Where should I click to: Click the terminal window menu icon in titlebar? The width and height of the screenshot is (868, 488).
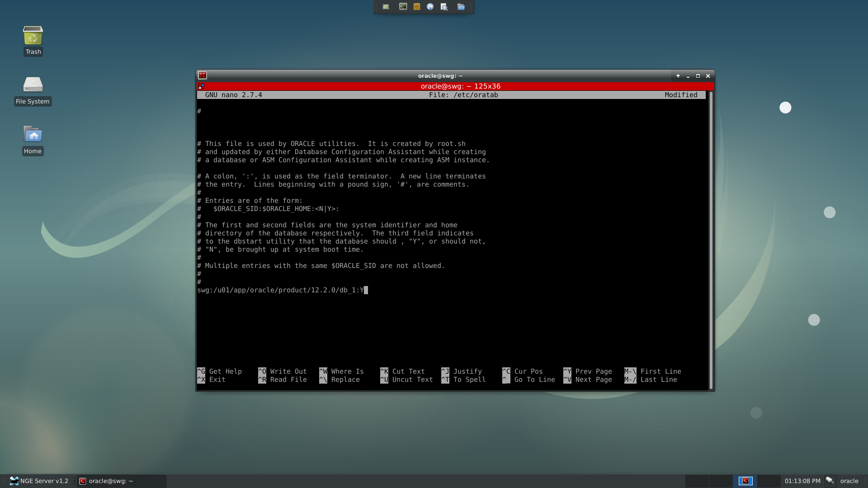(202, 75)
